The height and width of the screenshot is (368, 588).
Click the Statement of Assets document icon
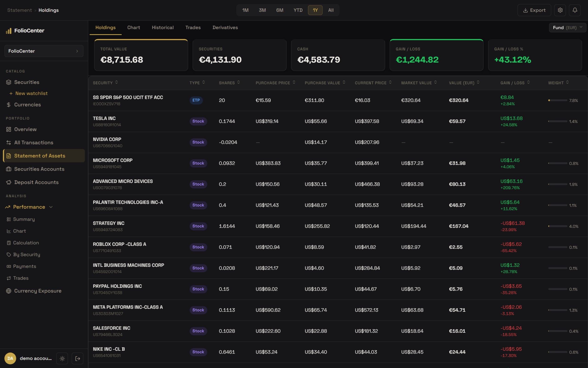[x=9, y=156]
